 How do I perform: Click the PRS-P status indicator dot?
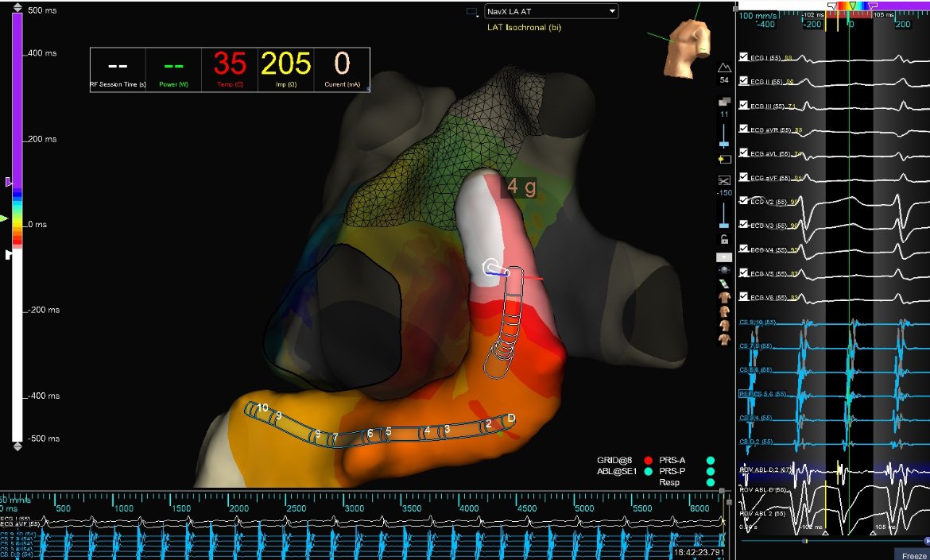point(711,472)
